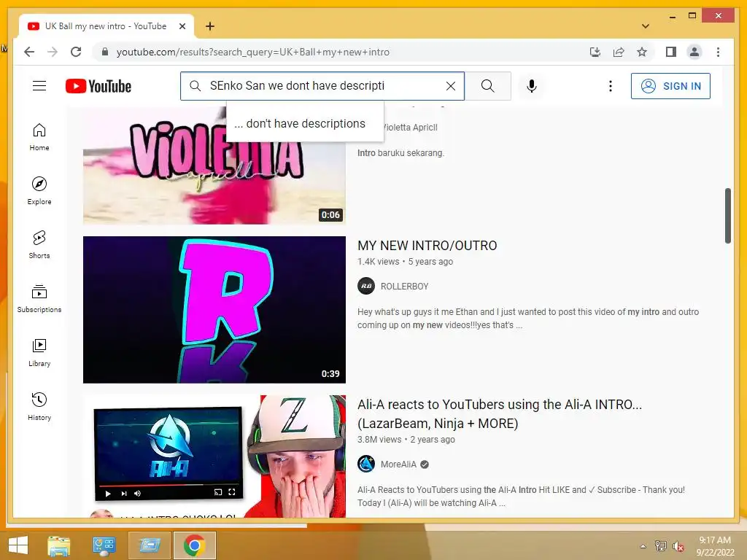Viewport: 747px width, 560px height.
Task: Go to YouTube homepage via logo
Action: pos(98,86)
